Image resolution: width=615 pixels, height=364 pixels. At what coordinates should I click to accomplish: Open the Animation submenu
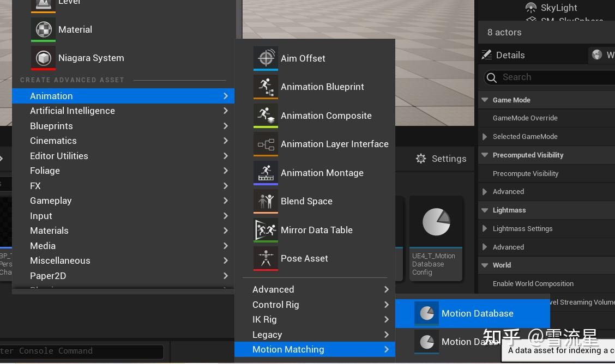click(123, 96)
